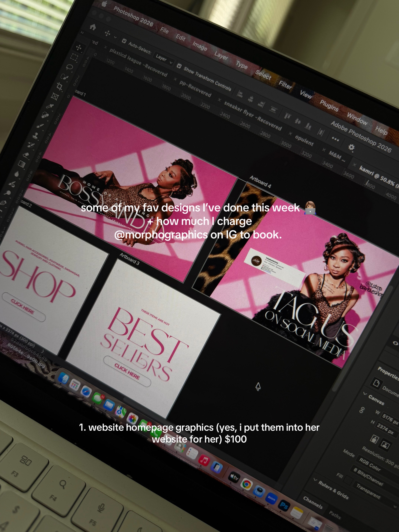Screen dimensions: 399x532
Task: Open the Image menu
Action: tap(200, 46)
